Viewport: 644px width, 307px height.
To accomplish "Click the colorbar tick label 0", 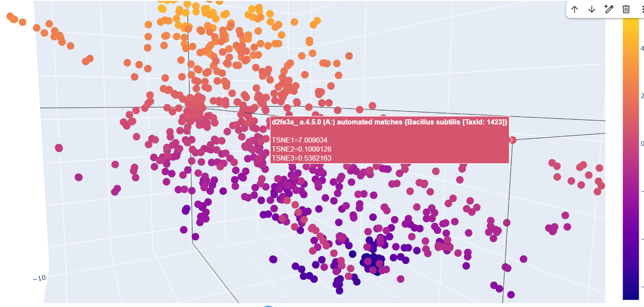I will coord(642,144).
